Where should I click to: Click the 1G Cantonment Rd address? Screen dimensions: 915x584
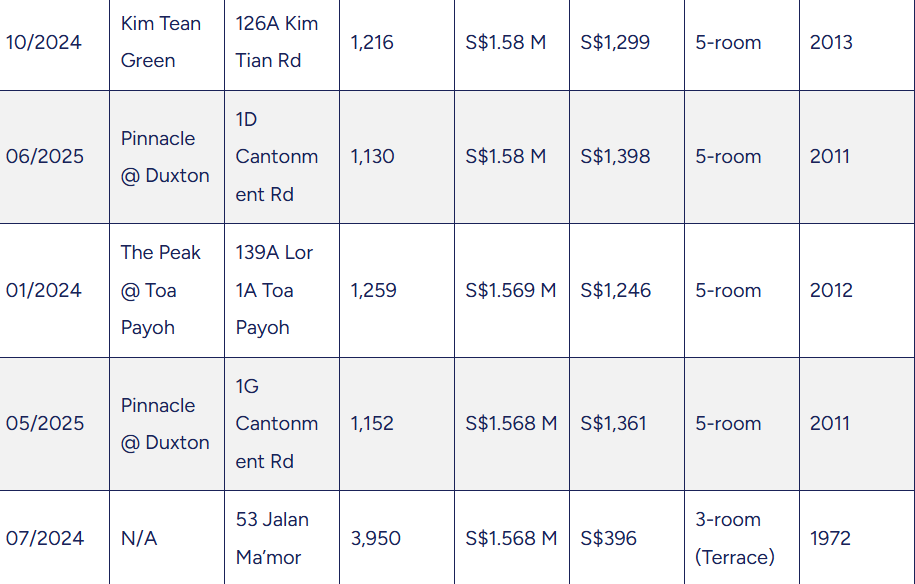277,424
